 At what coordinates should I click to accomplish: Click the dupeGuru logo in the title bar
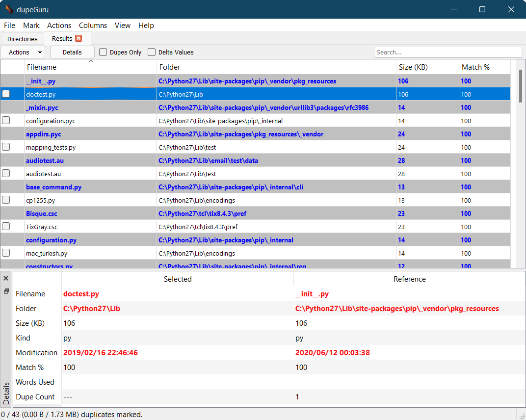tap(8, 9)
